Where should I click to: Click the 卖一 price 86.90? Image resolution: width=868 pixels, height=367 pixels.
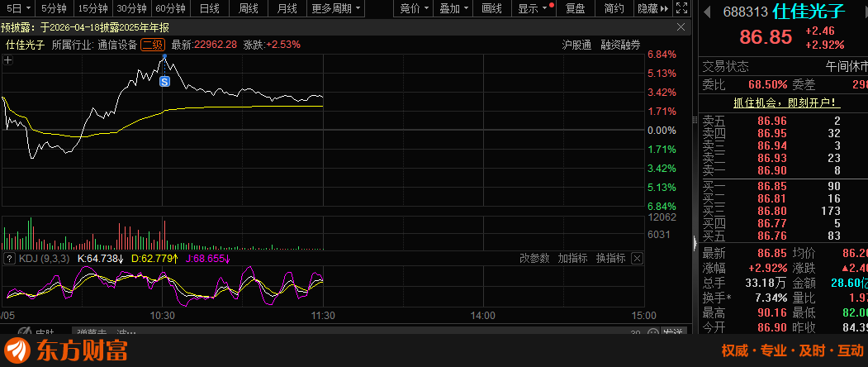click(772, 171)
